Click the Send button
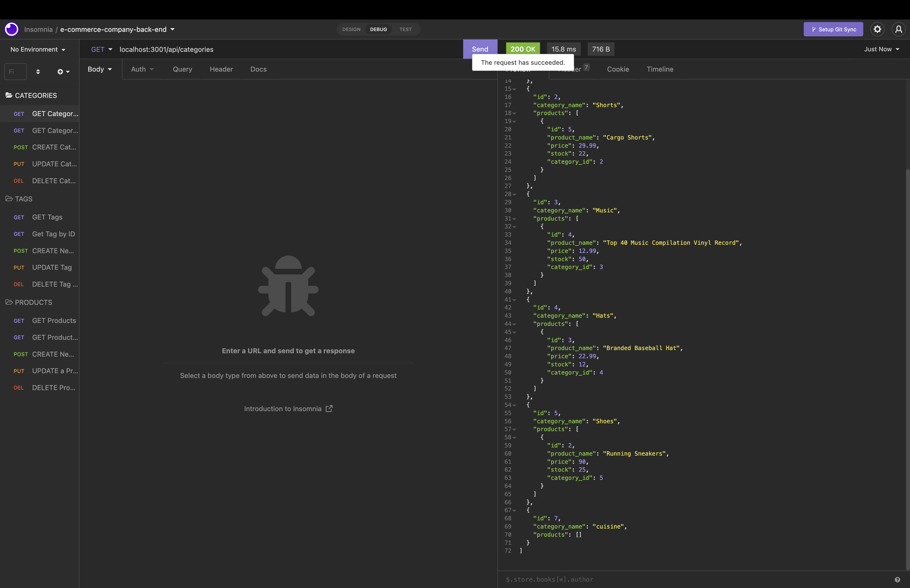Image resolution: width=910 pixels, height=588 pixels. click(480, 49)
